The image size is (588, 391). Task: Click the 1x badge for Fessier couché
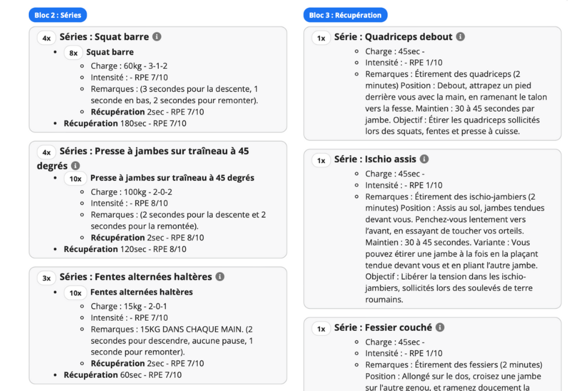(x=321, y=329)
